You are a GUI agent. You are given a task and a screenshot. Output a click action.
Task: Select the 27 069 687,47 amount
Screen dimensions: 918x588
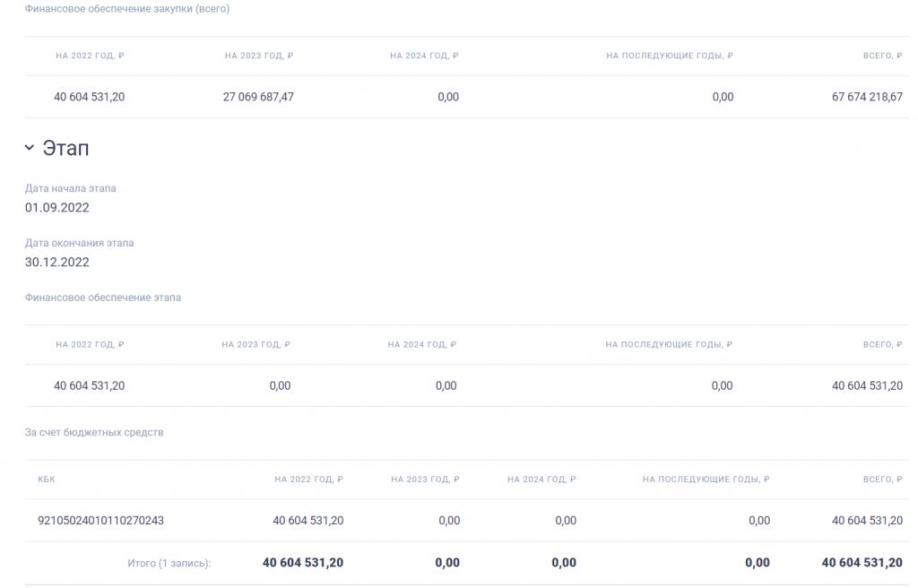click(258, 97)
